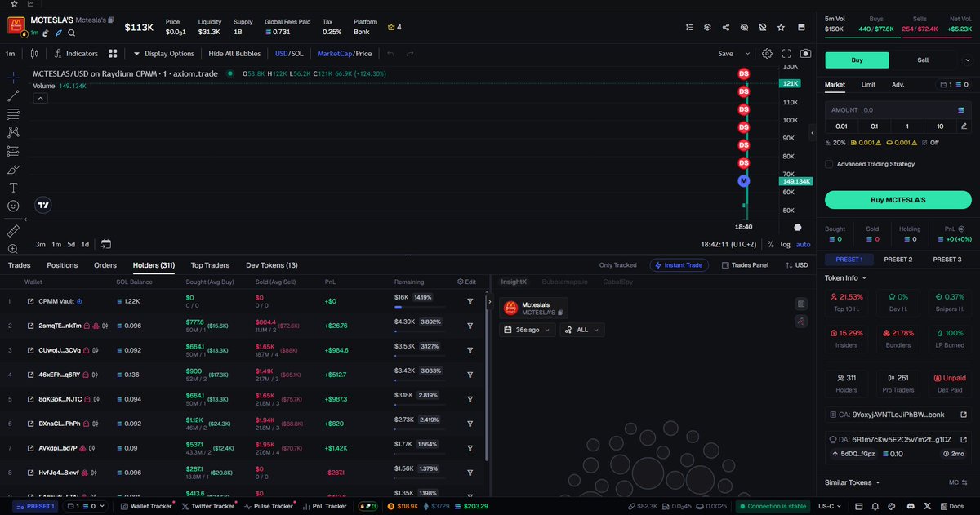980x515 pixels.
Task: Open the 36s ago time dropdown
Action: click(528, 330)
